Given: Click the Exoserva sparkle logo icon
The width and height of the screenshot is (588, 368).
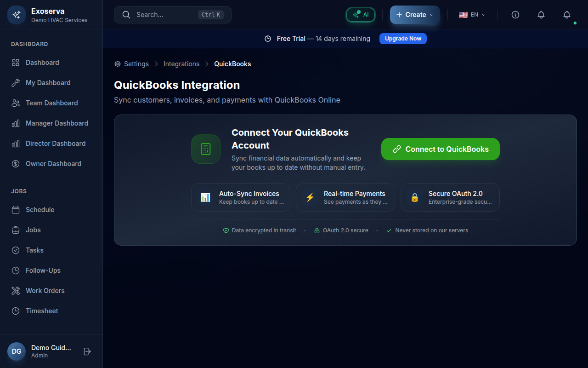Looking at the screenshot, I should (17, 15).
